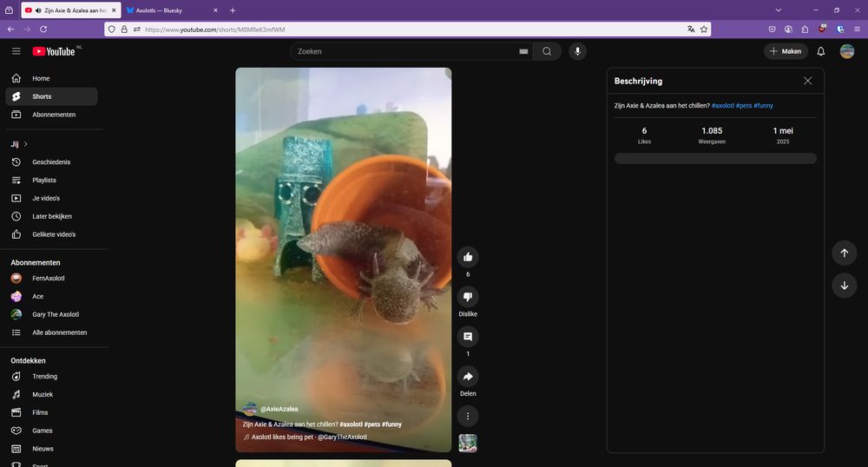Bookmark this page with star
The width and height of the screenshot is (868, 467).
[704, 30]
